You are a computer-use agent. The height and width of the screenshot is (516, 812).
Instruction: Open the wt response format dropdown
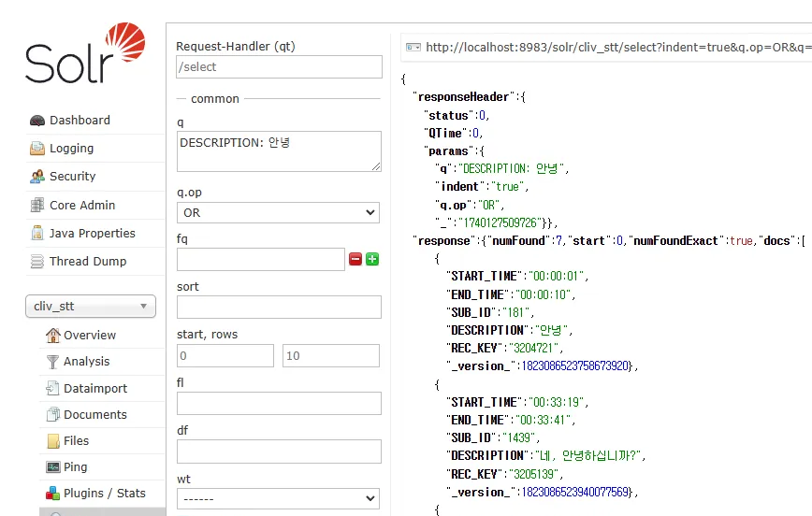click(x=278, y=499)
